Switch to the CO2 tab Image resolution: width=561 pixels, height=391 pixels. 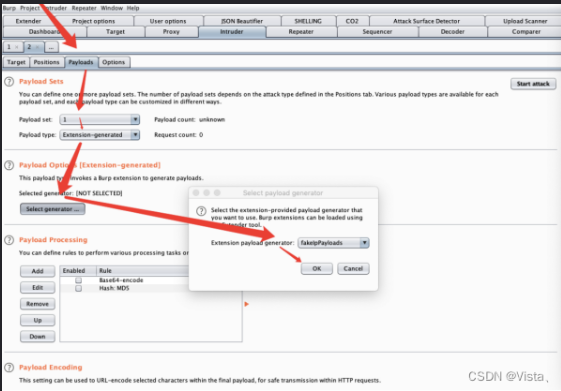tap(352, 21)
